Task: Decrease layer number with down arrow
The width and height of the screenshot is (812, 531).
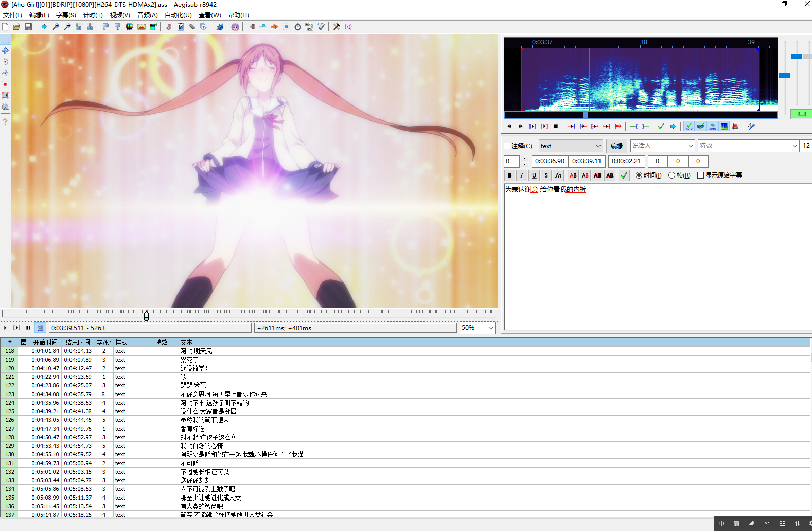Action: [524, 164]
